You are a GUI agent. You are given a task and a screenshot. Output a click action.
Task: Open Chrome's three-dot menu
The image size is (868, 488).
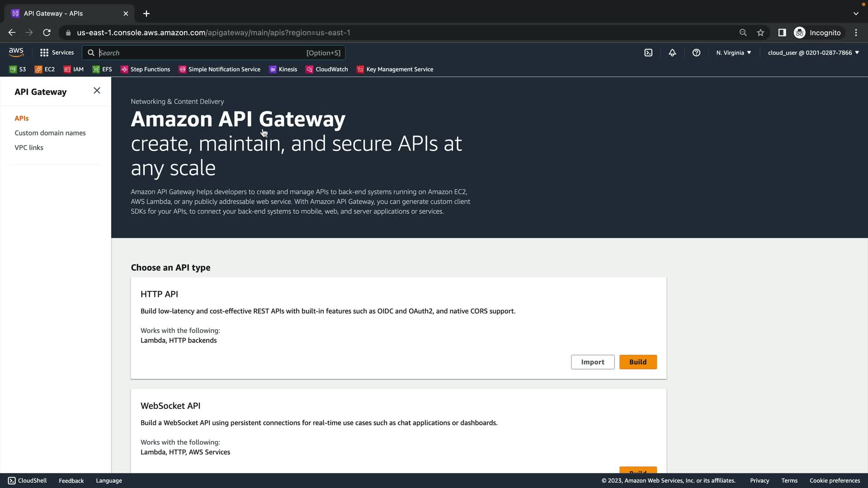856,33
